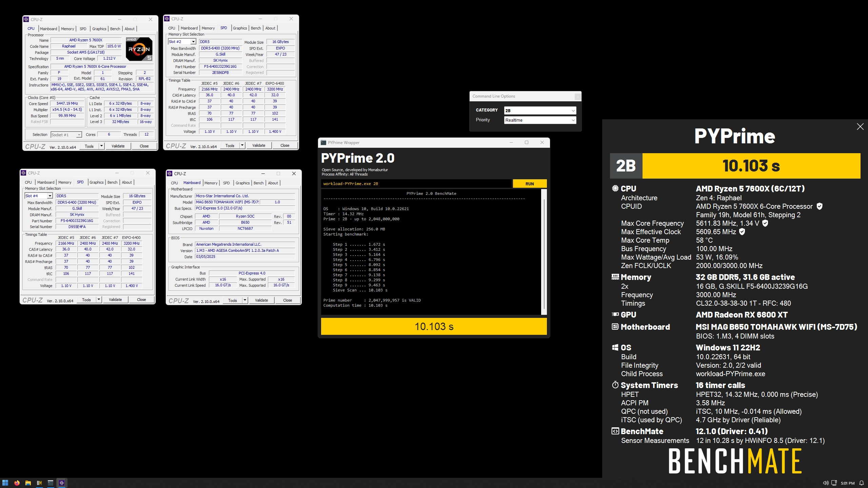Click the GPU section icon in BenchMate
Screen dimensions: 868x488
point(615,314)
